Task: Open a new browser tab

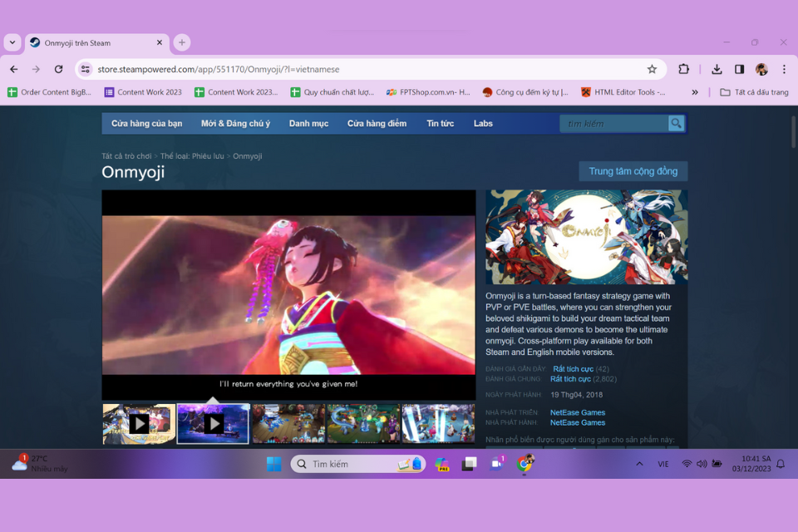Action: point(182,42)
